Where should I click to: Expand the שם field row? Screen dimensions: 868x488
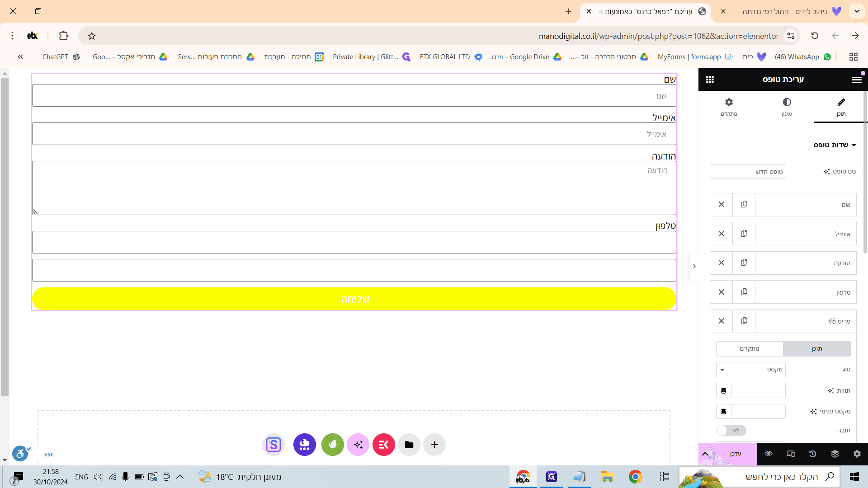click(x=806, y=205)
